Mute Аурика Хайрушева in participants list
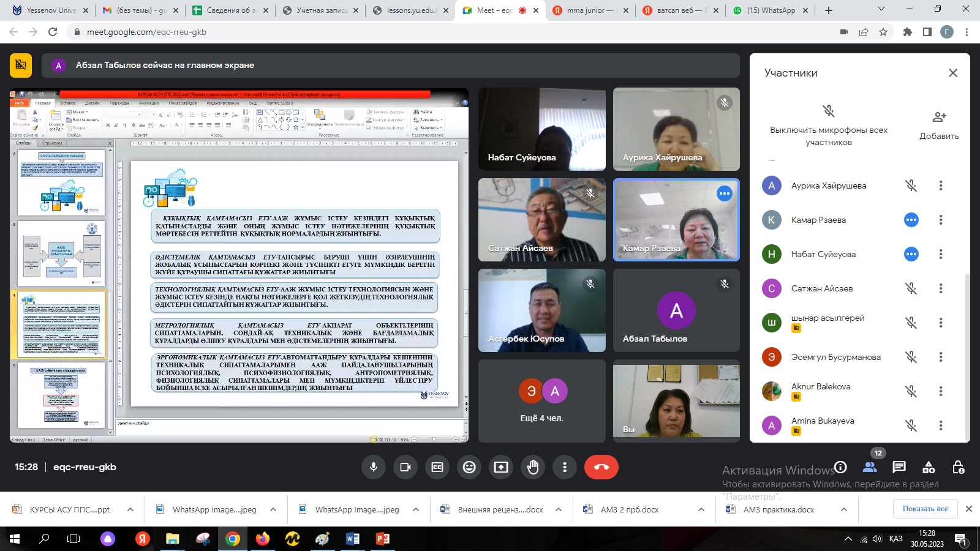The height and width of the screenshot is (551, 980). (911, 186)
